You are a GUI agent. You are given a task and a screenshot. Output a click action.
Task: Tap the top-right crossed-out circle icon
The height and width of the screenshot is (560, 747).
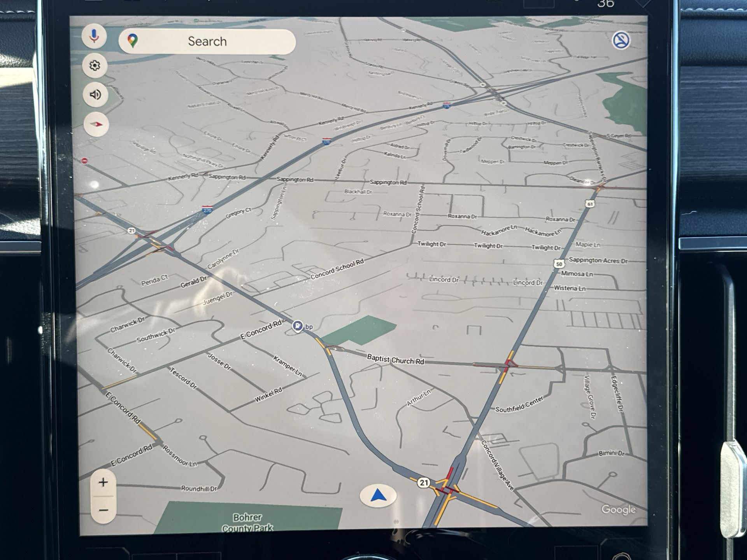(x=621, y=40)
